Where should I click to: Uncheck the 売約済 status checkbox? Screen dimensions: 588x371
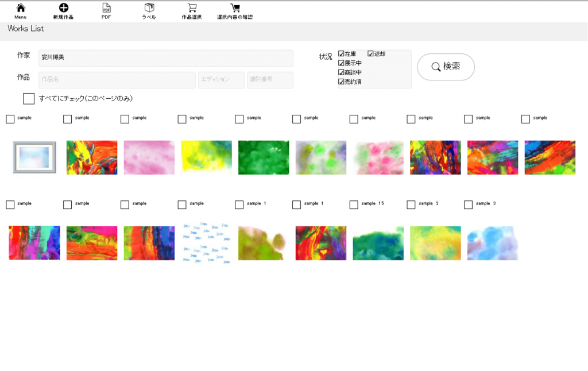[x=341, y=82]
